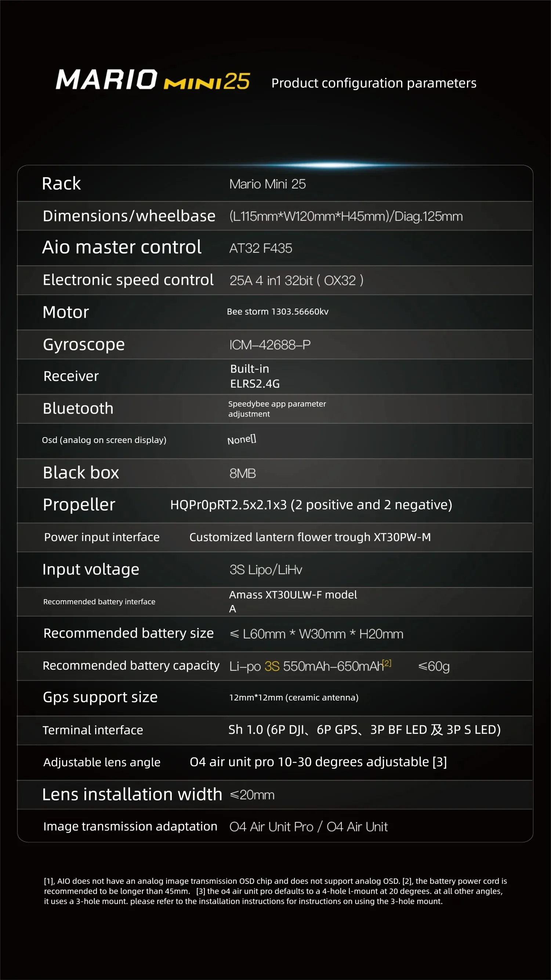
Task: Click the Osd analog on screen display label
Action: [104, 440]
